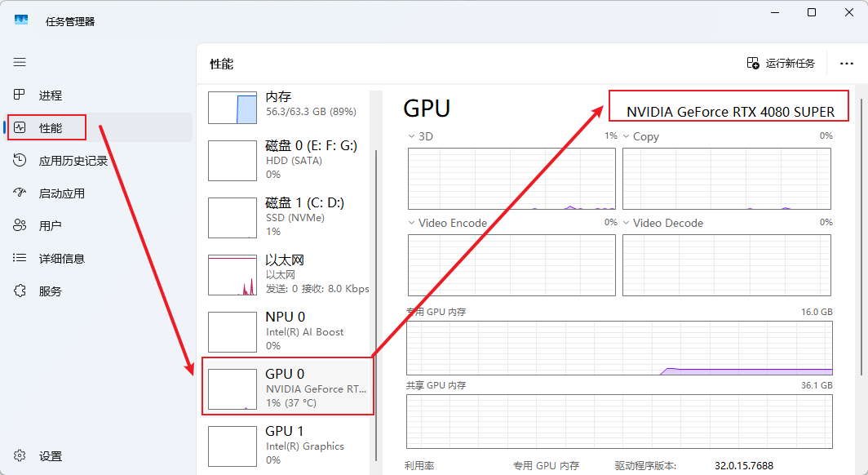
Task: Click the 运行新任务 icon
Action: [753, 63]
